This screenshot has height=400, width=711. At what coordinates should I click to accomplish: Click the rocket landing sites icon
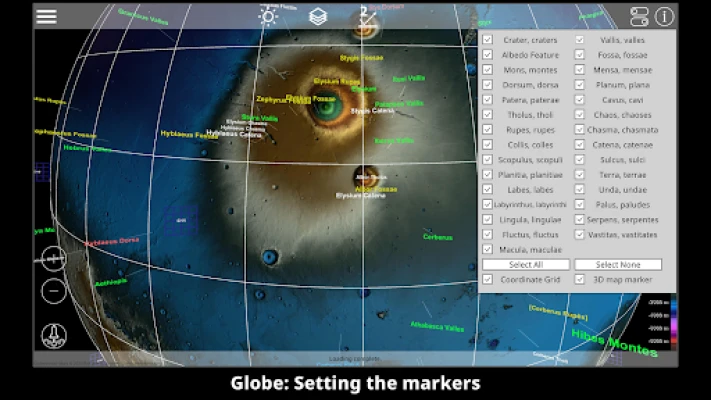click(x=54, y=336)
